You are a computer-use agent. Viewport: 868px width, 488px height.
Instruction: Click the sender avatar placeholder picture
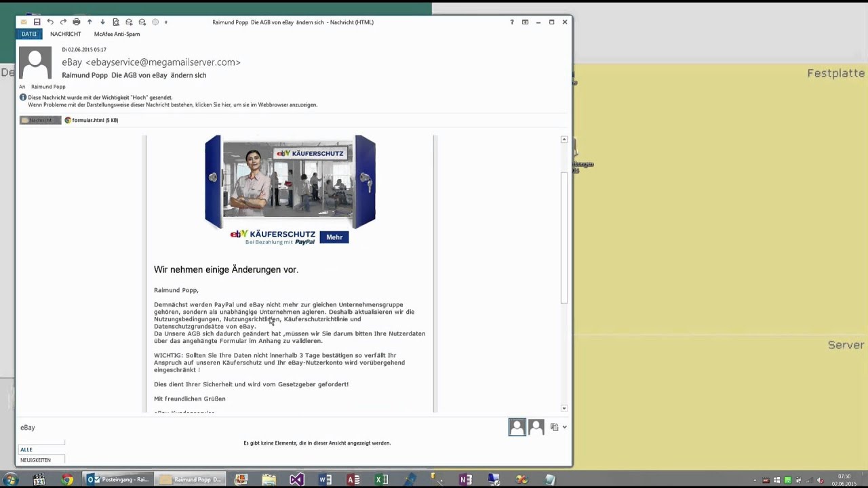(35, 64)
